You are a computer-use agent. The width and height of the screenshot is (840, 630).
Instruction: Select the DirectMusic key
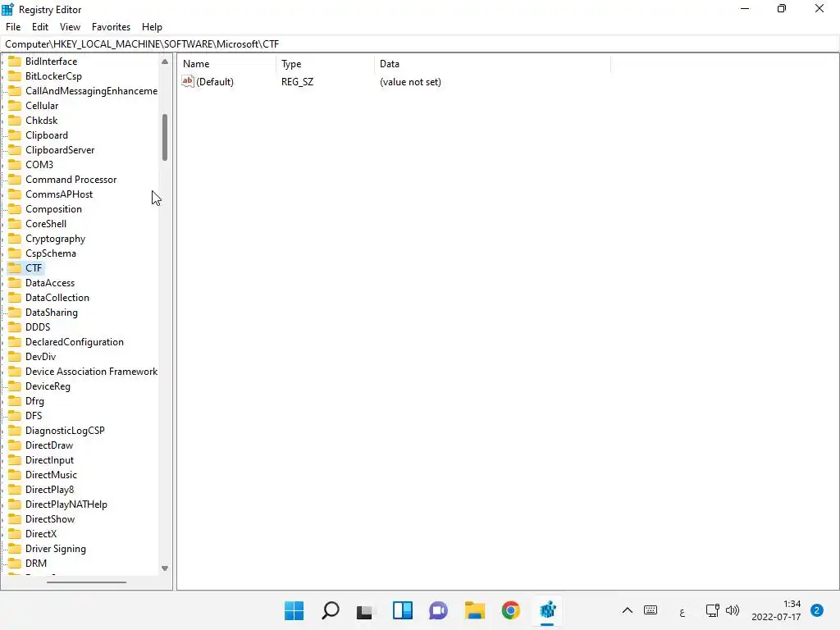point(51,475)
